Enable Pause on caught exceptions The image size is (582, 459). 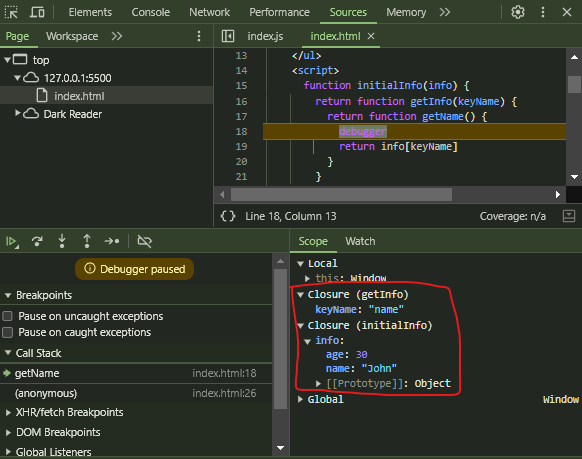(7, 332)
